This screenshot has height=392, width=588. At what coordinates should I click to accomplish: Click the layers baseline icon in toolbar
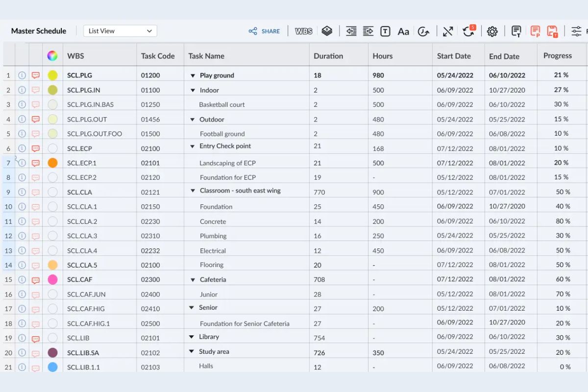[x=327, y=30]
